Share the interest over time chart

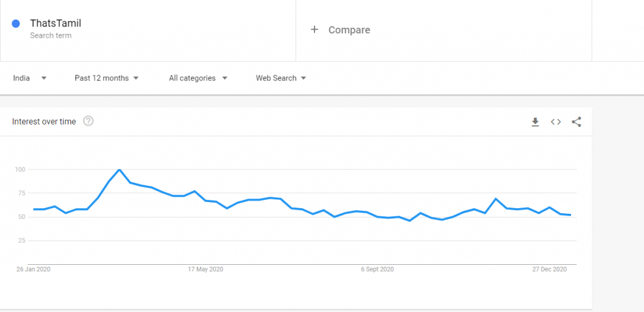tap(577, 122)
